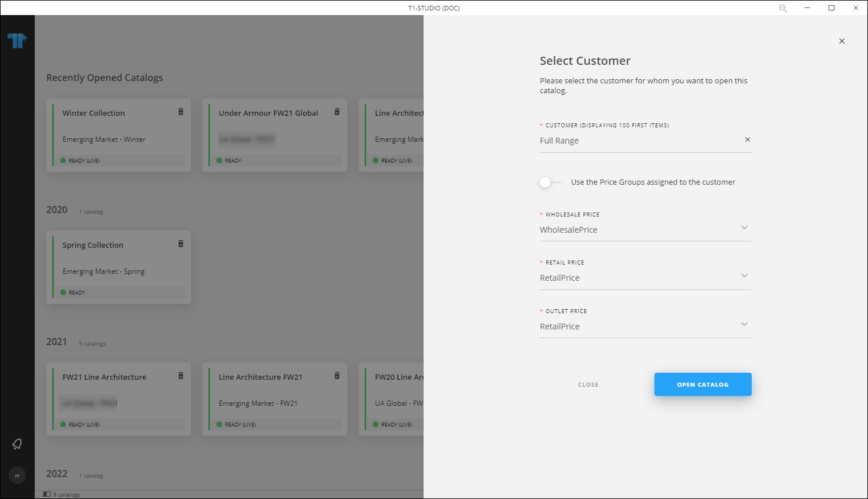The height and width of the screenshot is (499, 868).
Task: Open the Wholesale Price dropdown
Action: [x=744, y=228]
